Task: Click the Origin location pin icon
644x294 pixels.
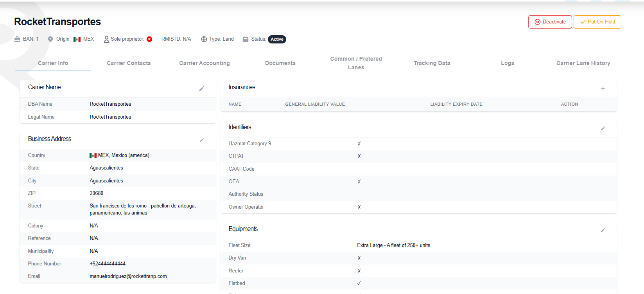Action: [x=50, y=39]
